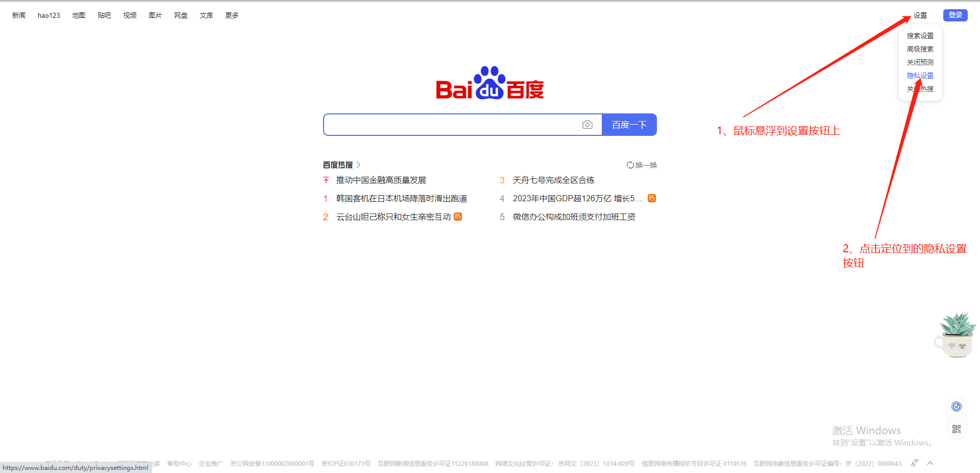Open the 更多 dropdown menu
The height and width of the screenshot is (473, 980).
coord(231,15)
